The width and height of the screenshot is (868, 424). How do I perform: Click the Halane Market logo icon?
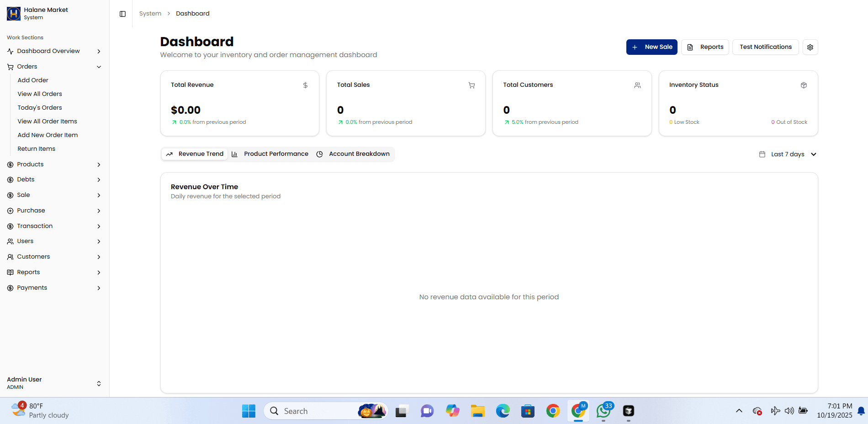point(13,13)
